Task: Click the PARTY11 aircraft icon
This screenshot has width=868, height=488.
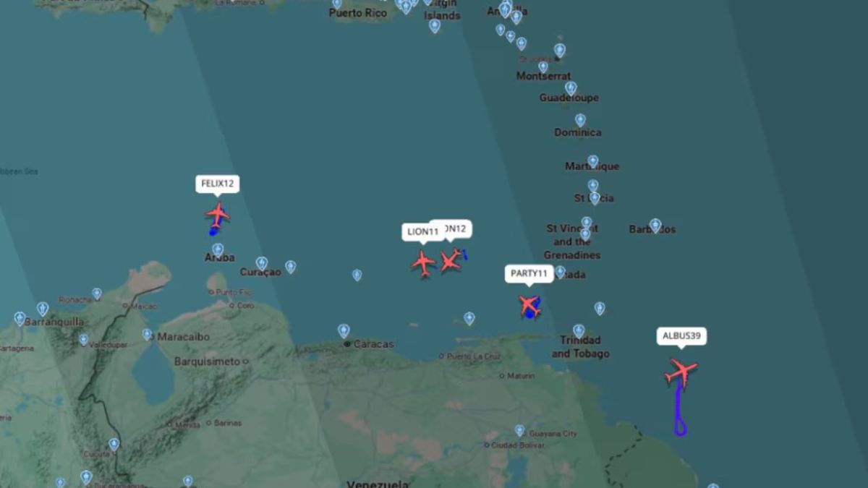Action: (529, 304)
